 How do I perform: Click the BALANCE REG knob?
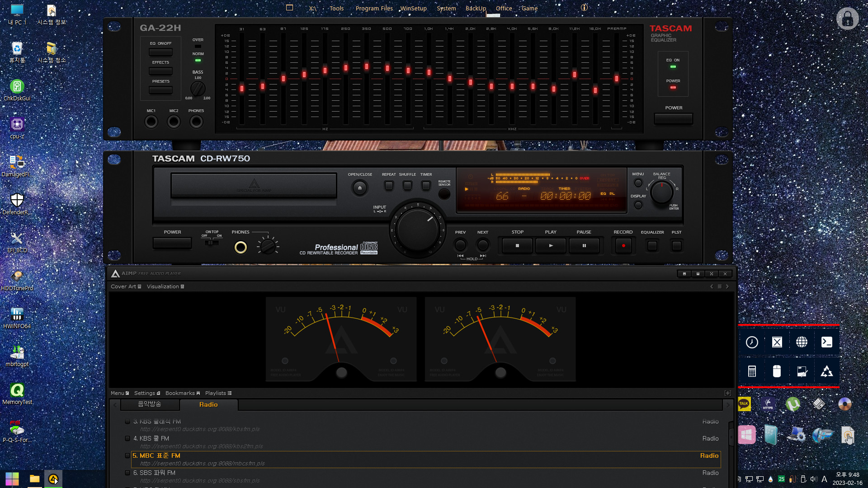662,192
